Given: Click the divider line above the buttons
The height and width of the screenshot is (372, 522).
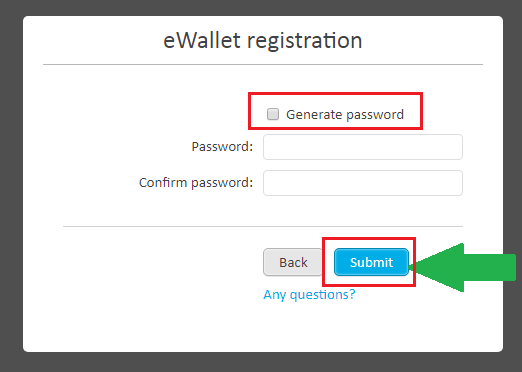Looking at the screenshot, I should coord(263,226).
